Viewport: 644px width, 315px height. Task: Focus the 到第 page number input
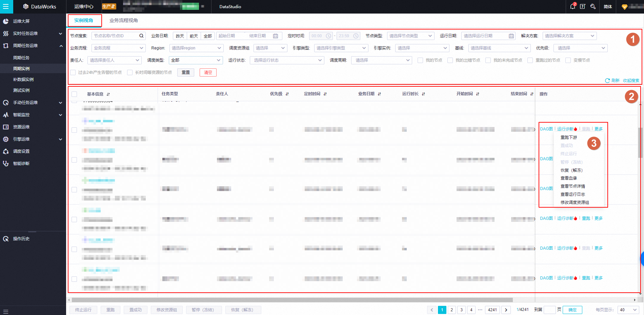(550, 310)
